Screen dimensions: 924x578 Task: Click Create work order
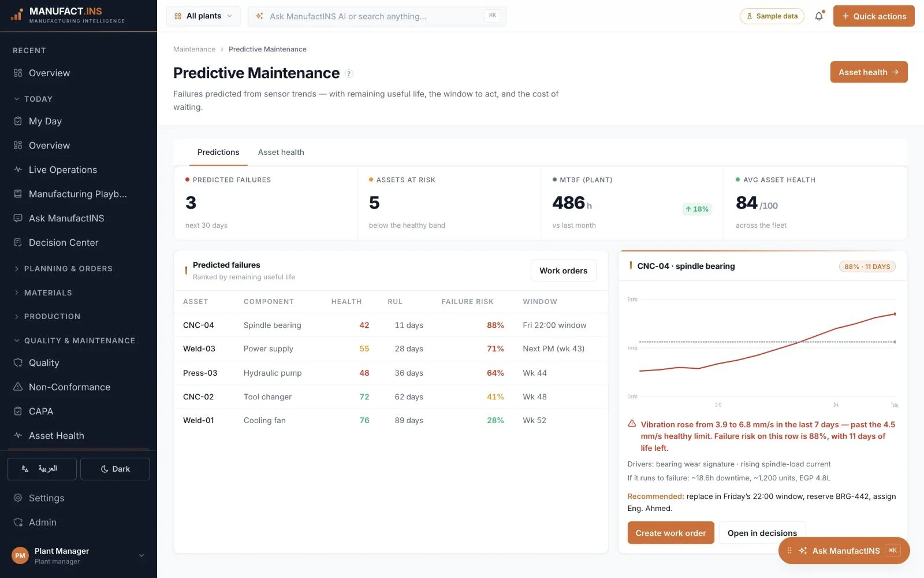click(670, 533)
